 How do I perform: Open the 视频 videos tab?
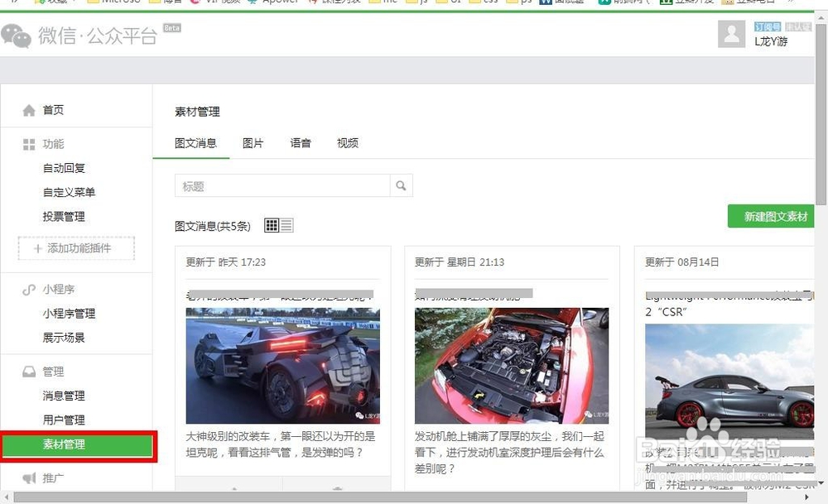click(x=347, y=143)
